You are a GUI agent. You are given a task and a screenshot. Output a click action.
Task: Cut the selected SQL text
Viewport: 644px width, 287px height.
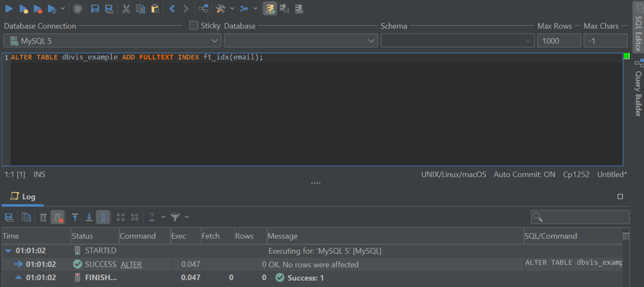[127, 8]
